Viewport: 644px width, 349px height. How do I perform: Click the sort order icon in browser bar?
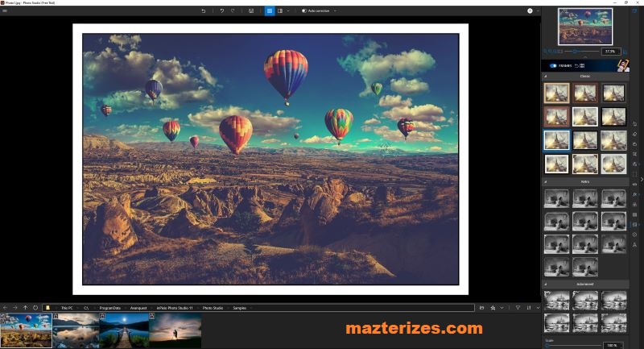tap(529, 307)
